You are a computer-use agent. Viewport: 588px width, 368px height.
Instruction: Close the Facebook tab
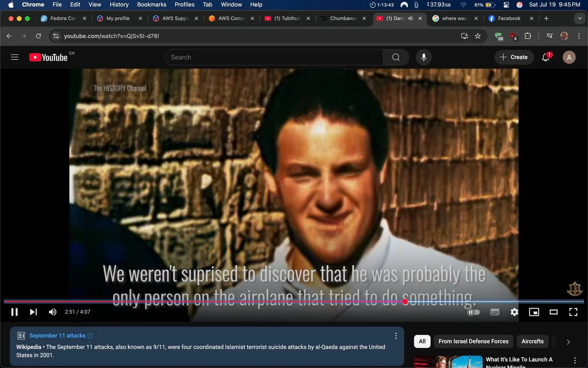point(531,18)
